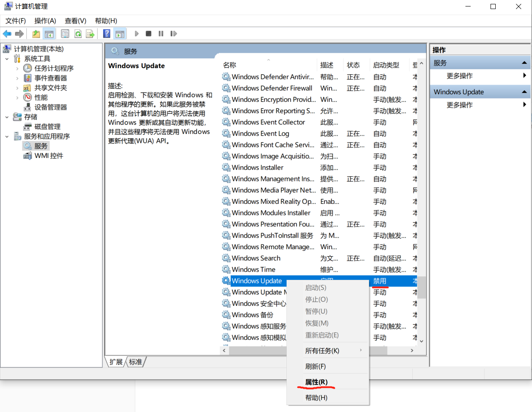Open the 查看(V) menu
The height and width of the screenshot is (412, 532).
[76, 21]
